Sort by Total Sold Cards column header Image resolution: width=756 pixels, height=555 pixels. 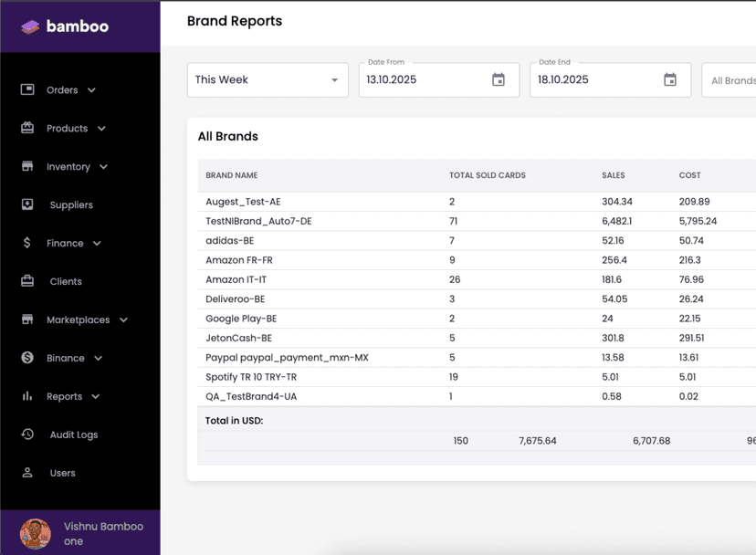pyautogui.click(x=487, y=175)
